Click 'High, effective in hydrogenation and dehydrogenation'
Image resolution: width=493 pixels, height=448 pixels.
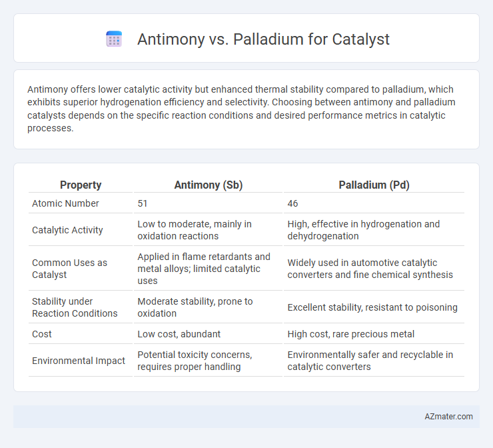364,230
